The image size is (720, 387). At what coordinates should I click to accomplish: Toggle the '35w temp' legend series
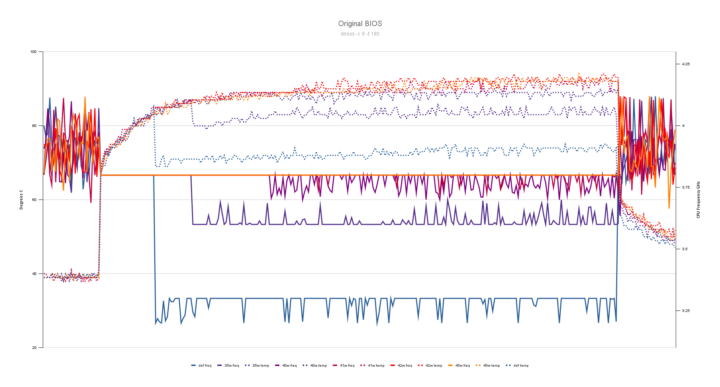click(x=257, y=365)
